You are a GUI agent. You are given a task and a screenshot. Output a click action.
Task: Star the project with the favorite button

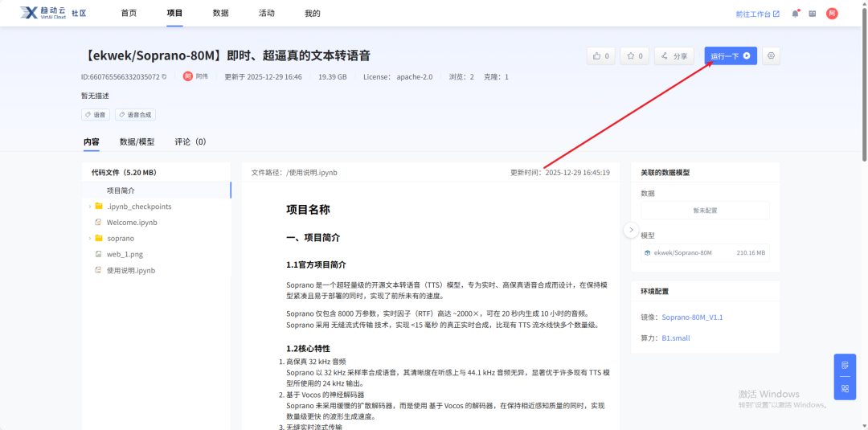[x=634, y=56]
